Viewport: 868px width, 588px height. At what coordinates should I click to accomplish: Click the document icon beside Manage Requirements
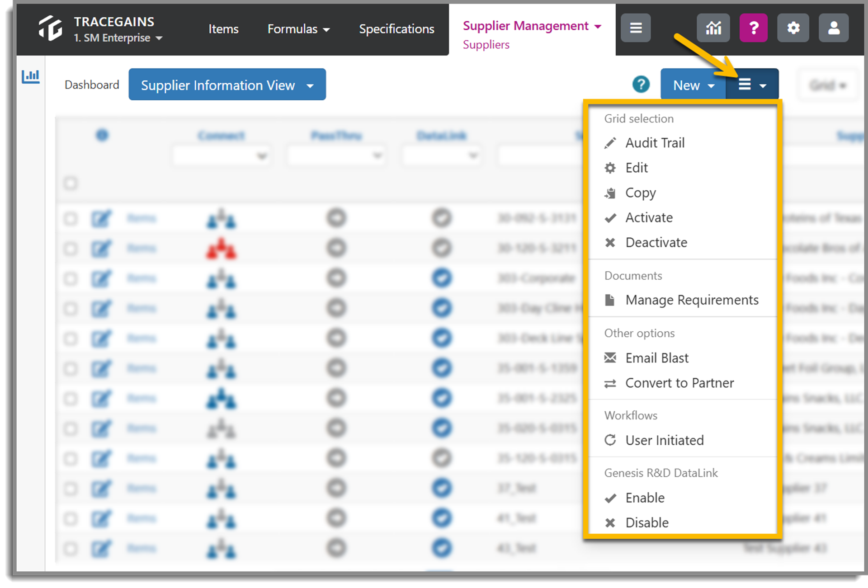click(x=610, y=300)
